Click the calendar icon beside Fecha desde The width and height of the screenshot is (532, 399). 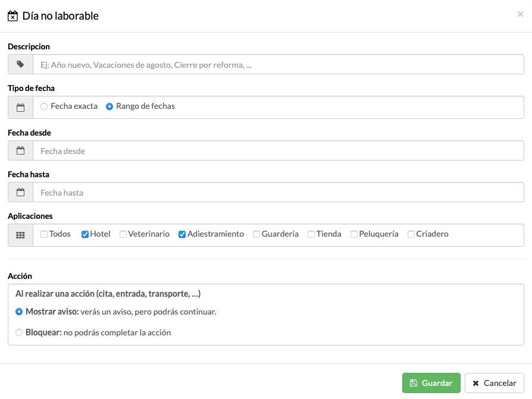click(x=20, y=150)
